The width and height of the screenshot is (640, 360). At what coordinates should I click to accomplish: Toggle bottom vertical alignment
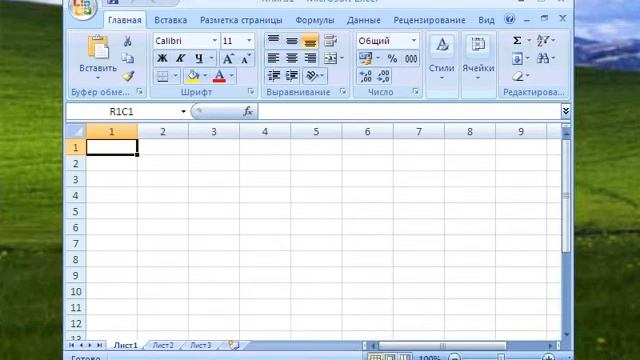pyautogui.click(x=310, y=40)
